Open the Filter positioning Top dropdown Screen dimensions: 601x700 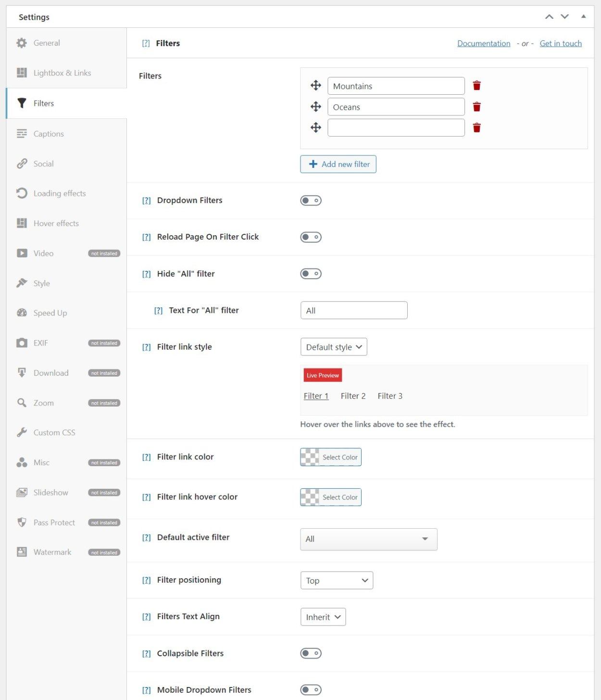(x=337, y=580)
